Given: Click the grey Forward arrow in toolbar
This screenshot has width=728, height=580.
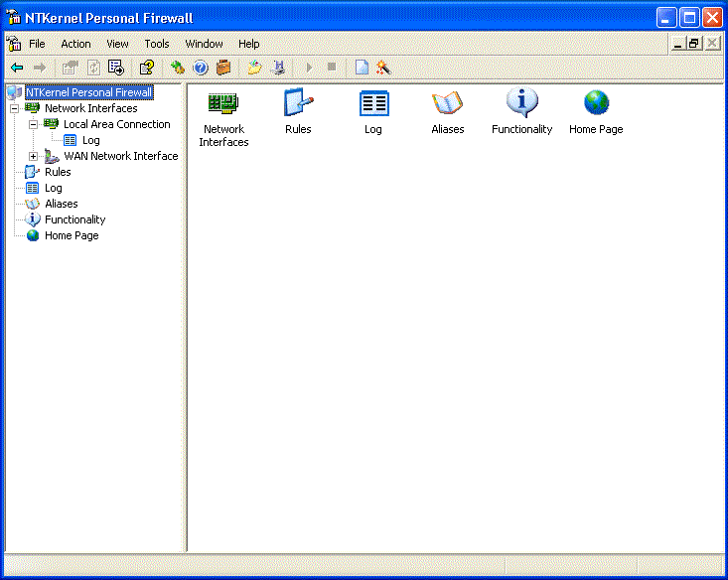Looking at the screenshot, I should [40, 68].
